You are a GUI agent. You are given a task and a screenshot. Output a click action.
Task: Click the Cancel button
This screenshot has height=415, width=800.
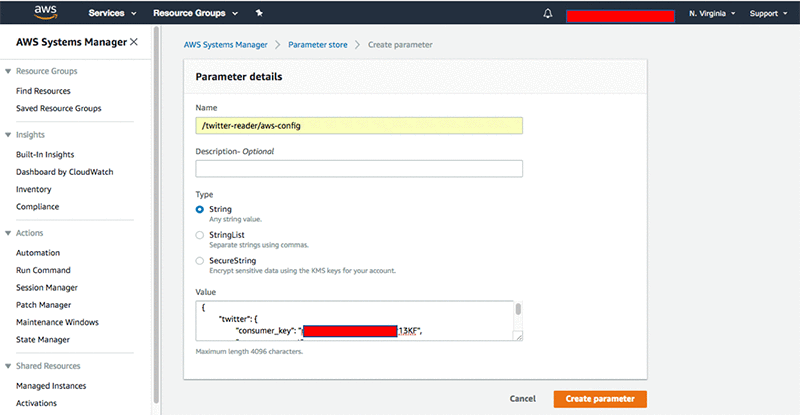(x=522, y=399)
